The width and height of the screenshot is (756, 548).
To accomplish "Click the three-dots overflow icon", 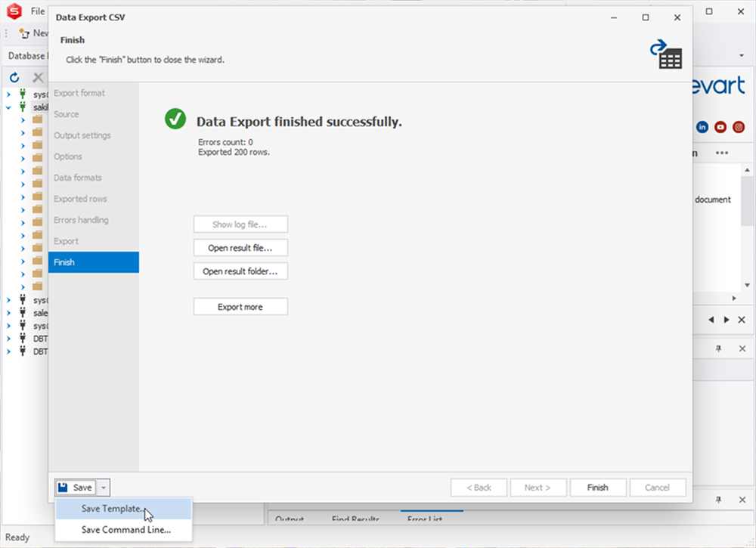I will coord(721,153).
